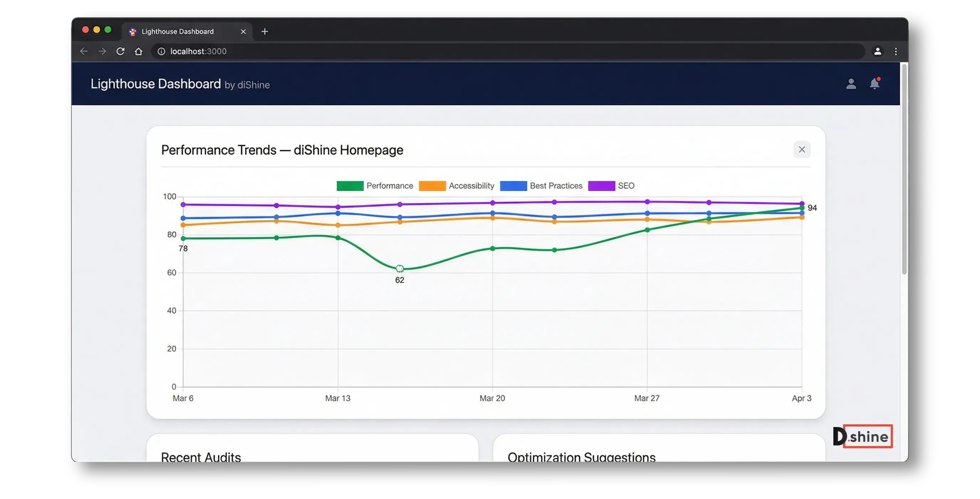Click the Performance point on Apr 3
Image resolution: width=980 pixels, height=499 pixels.
tap(802, 208)
